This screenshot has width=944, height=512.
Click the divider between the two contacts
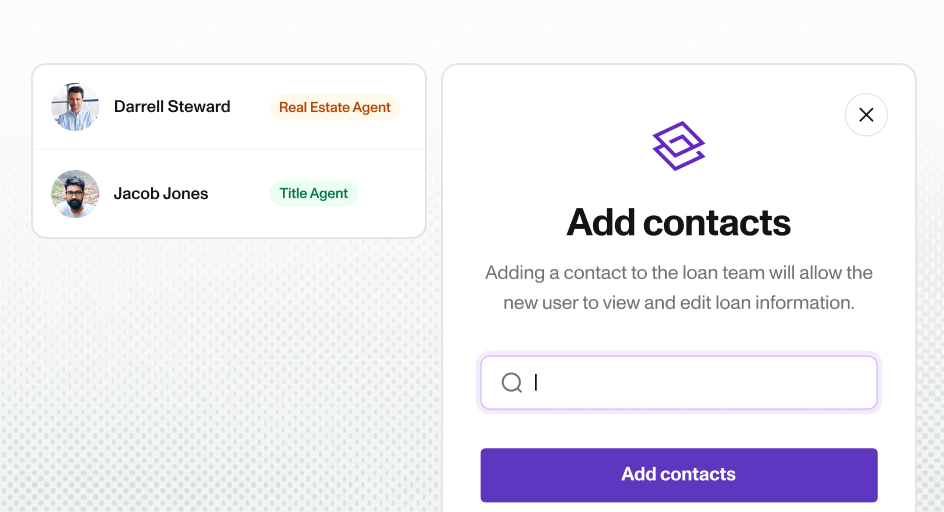click(x=229, y=150)
